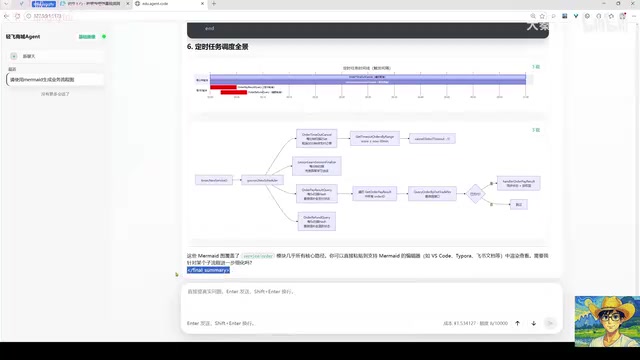Click the cost and quota status text

(476, 323)
